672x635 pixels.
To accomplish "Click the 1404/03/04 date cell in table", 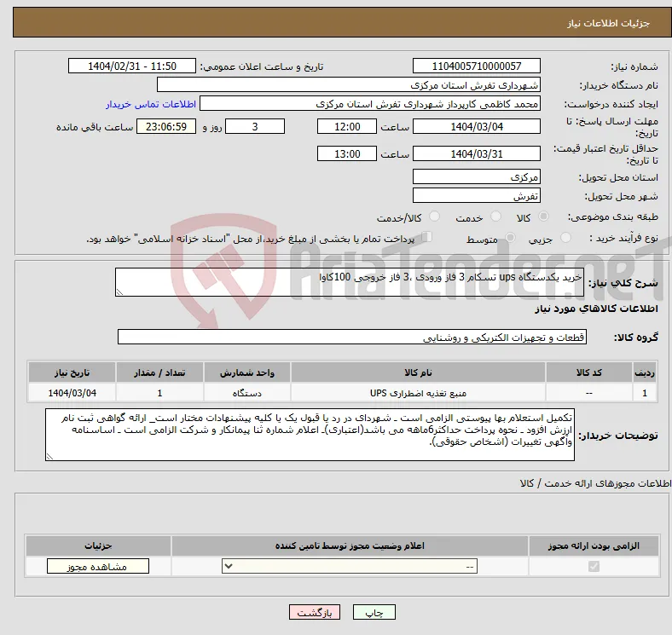I will 72,393.
